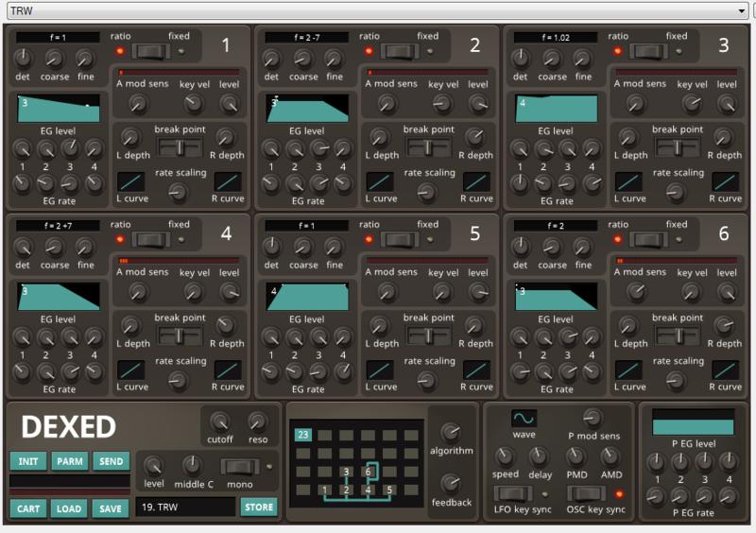Click the AMD knob
The width and height of the screenshot is (756, 533).
[x=610, y=456]
